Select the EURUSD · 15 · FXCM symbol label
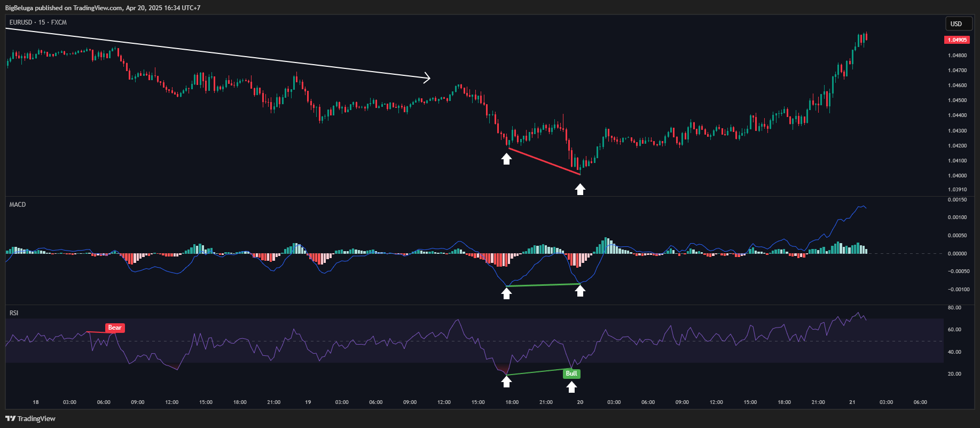The width and height of the screenshot is (980, 428). [x=38, y=22]
